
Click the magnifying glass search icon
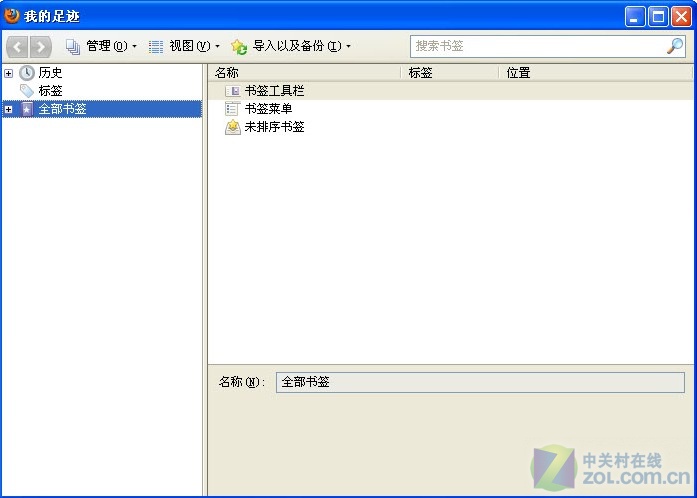click(x=675, y=46)
